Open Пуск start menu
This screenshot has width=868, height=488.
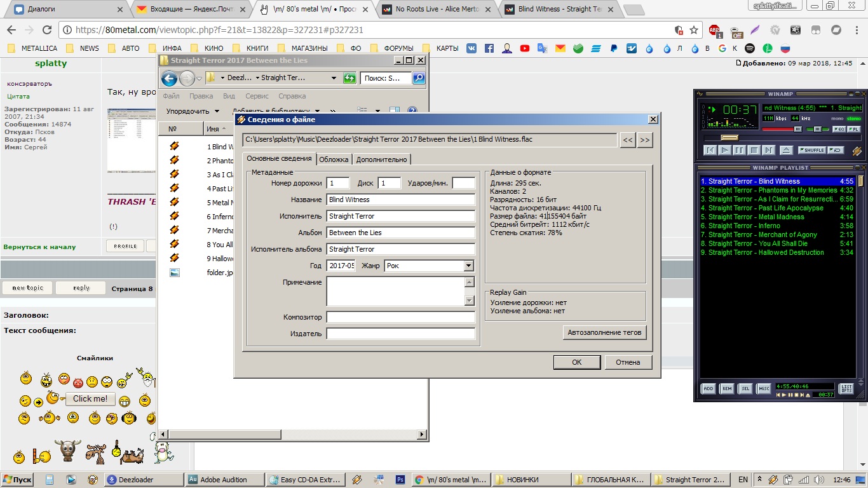coord(17,480)
